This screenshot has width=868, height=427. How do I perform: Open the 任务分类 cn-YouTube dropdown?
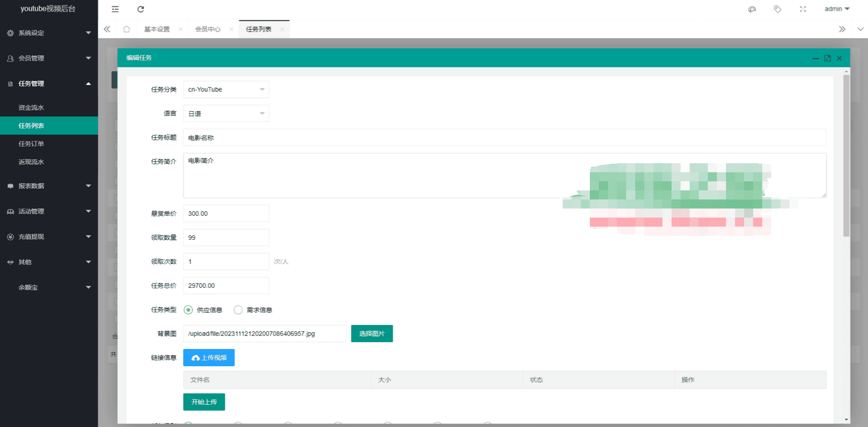226,89
